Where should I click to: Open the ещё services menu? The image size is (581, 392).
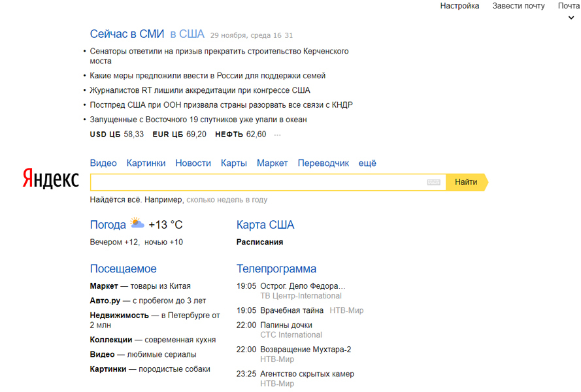[367, 163]
